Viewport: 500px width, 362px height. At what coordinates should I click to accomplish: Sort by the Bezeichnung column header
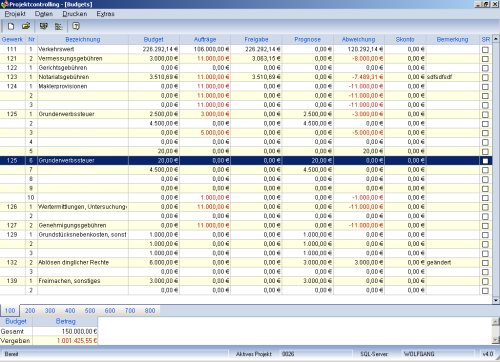point(83,39)
